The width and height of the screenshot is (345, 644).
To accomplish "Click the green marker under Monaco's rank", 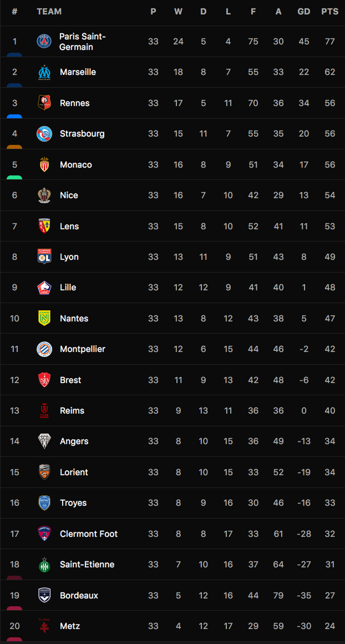I will point(14,178).
